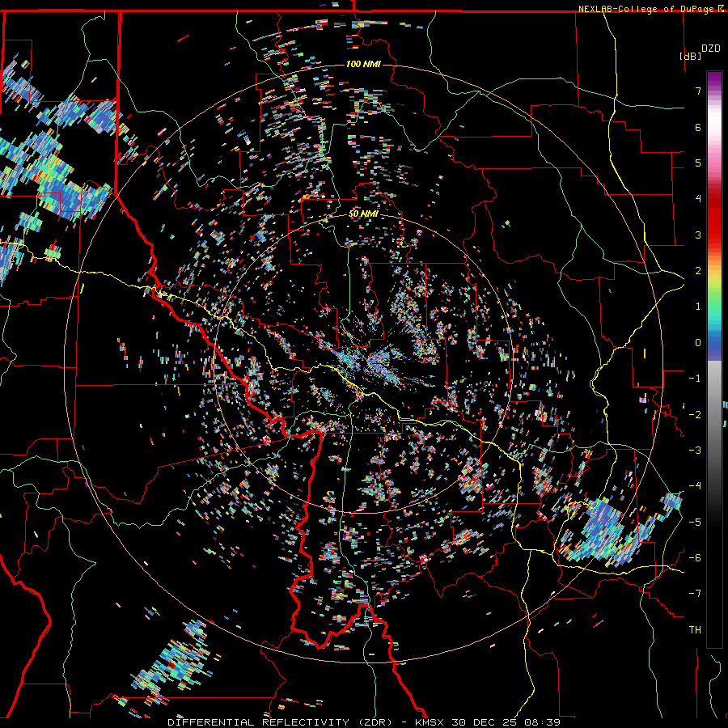
Task: Click the 6 value on color scale
Action: 698,127
